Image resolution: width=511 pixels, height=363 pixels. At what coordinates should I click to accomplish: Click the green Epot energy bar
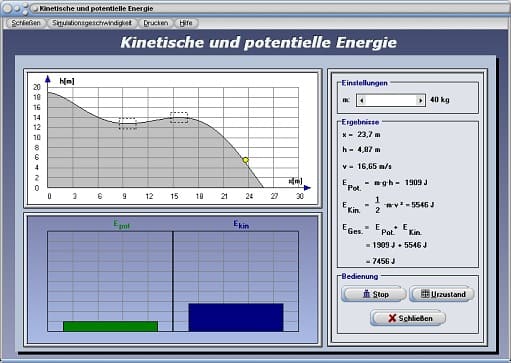110,326
